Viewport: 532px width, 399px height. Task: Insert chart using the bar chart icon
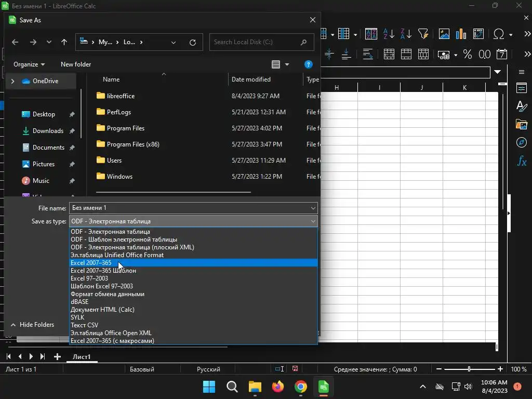pos(461,34)
